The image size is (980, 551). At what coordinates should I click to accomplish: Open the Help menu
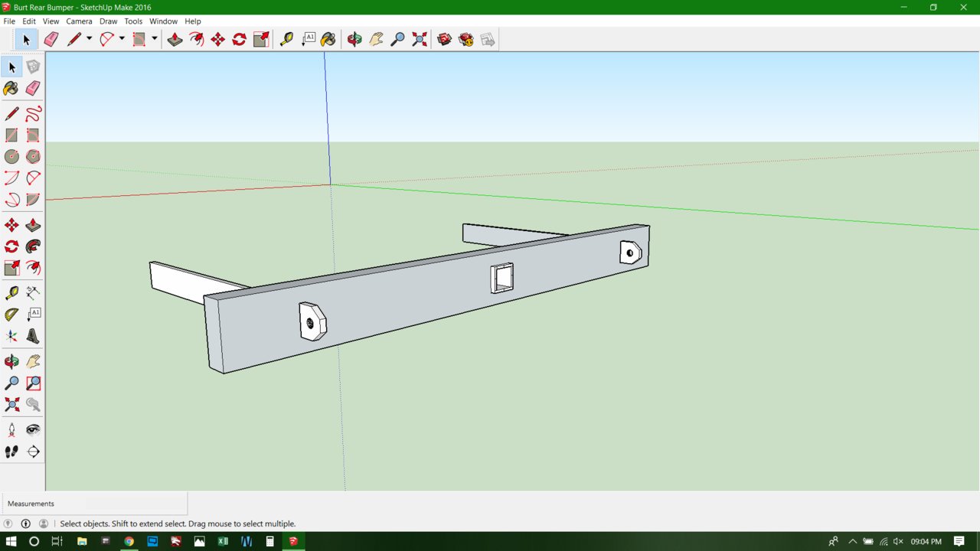[x=193, y=21]
